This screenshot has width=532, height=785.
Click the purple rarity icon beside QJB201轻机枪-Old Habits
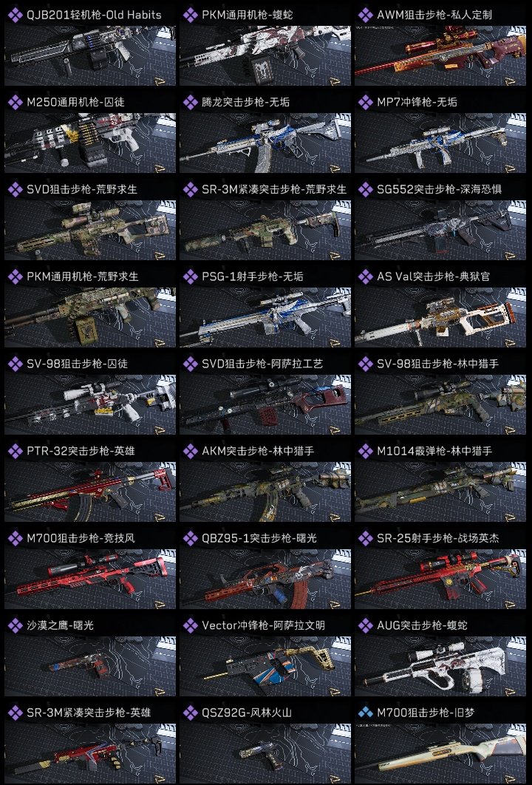[x=16, y=15]
